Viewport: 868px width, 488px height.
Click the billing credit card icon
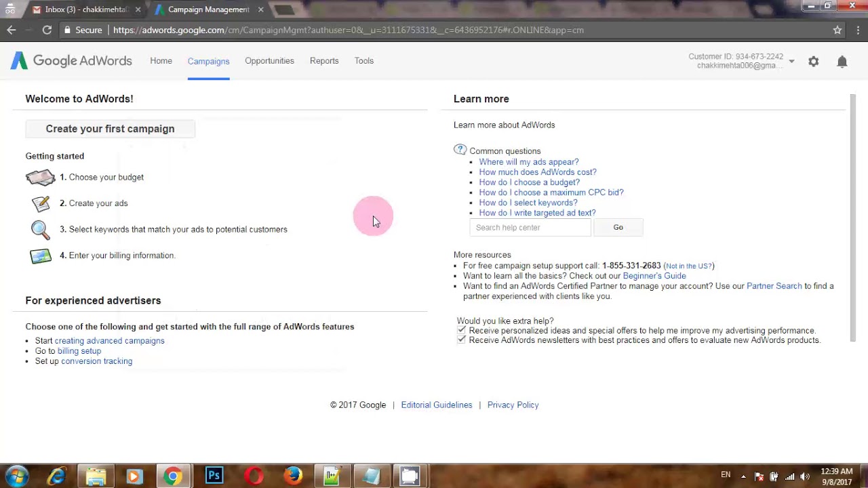41,256
